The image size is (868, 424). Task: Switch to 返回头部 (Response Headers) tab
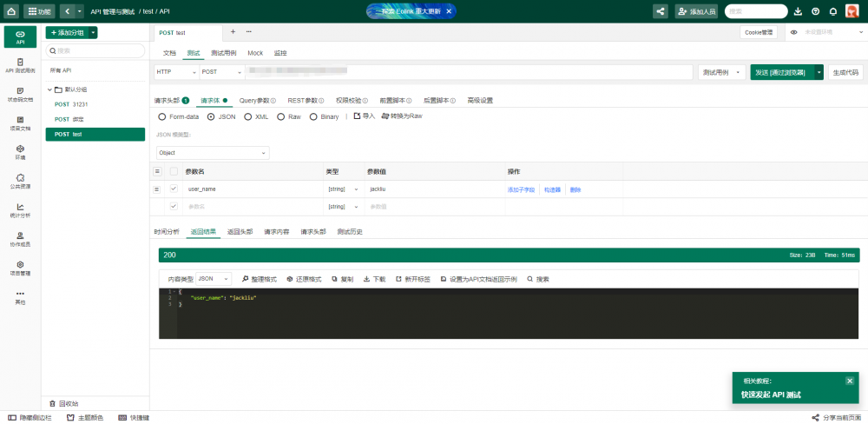coord(240,232)
